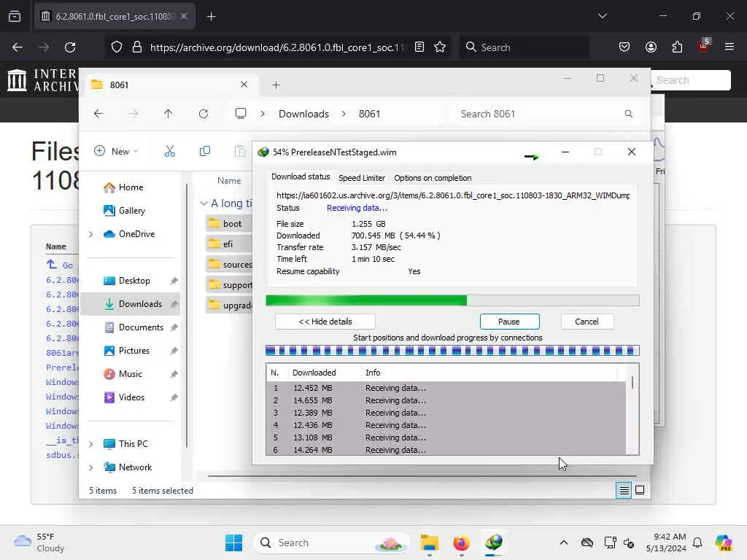Open Internet Download Manager taskbar icon

[x=494, y=542]
